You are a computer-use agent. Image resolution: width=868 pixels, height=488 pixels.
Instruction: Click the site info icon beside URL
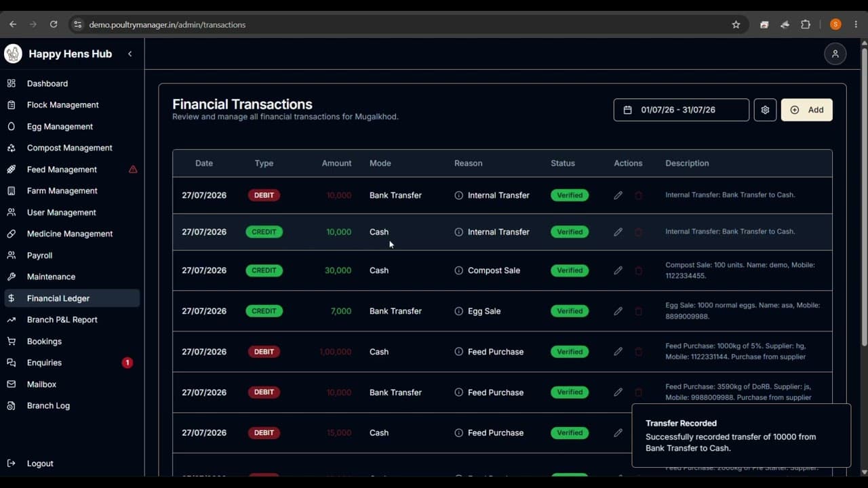[x=77, y=24]
